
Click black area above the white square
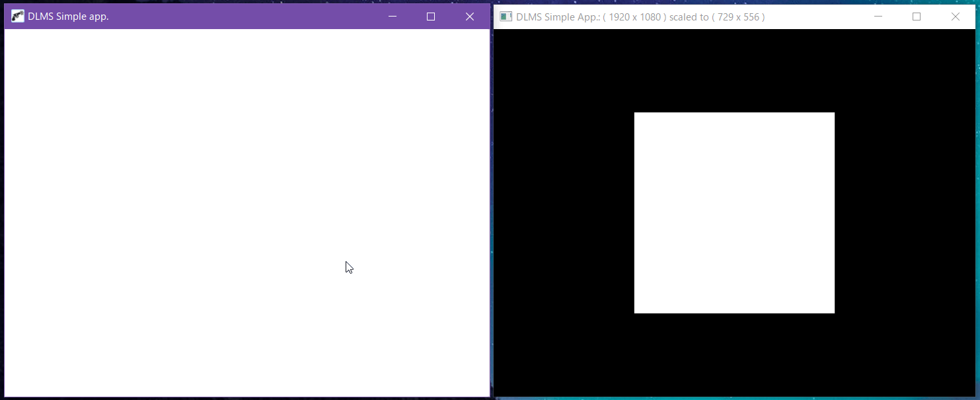(x=734, y=70)
